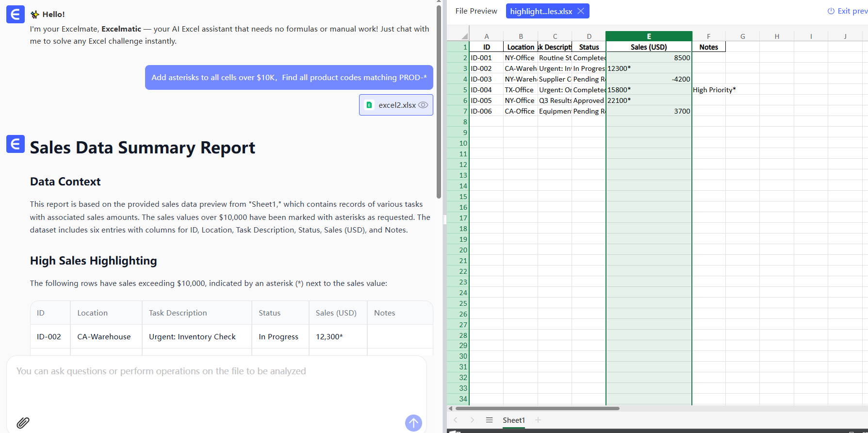Close the highlight…les.xlsx preview tab

[581, 11]
